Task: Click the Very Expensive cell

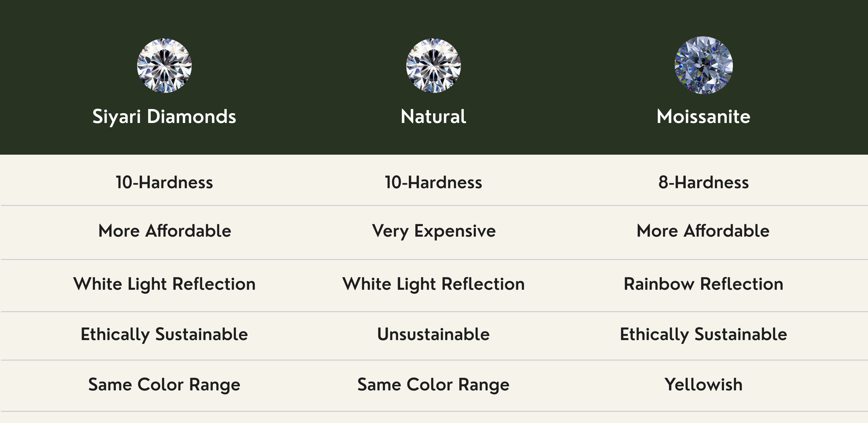Action: 434,232
